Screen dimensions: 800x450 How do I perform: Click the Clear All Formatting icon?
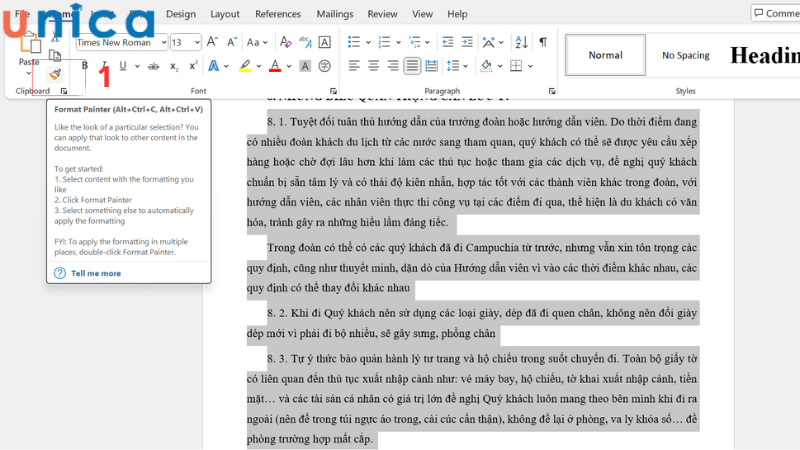coord(286,42)
